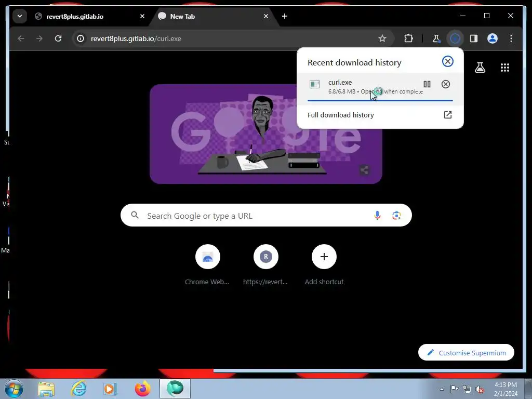532x399 pixels.
Task: Click the curl.exe download progress bar
Action: click(x=380, y=100)
